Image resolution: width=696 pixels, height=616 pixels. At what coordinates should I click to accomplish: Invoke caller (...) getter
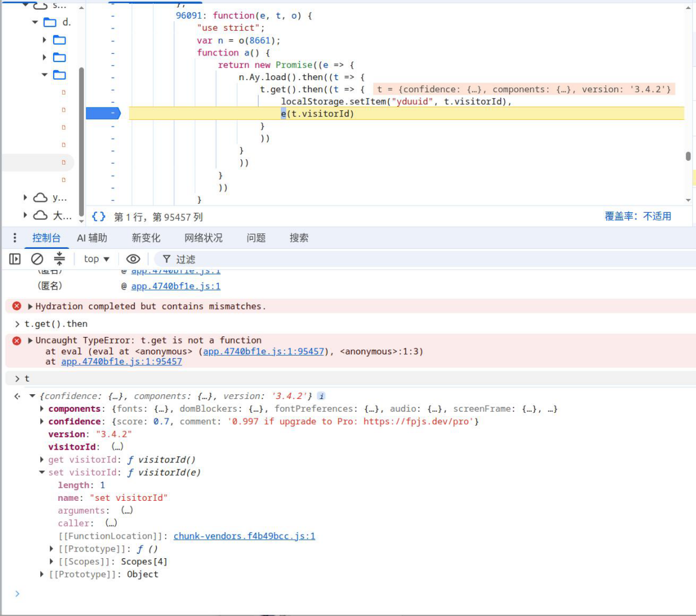[x=111, y=523]
